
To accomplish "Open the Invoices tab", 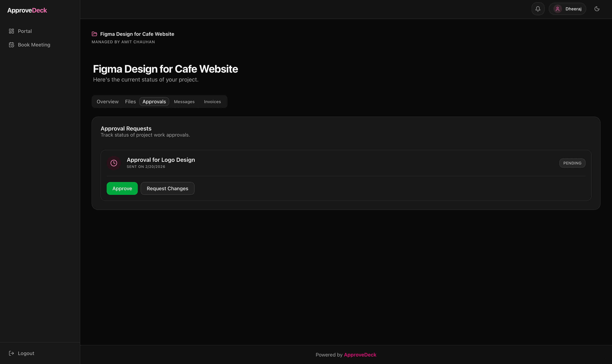I will 212,101.
